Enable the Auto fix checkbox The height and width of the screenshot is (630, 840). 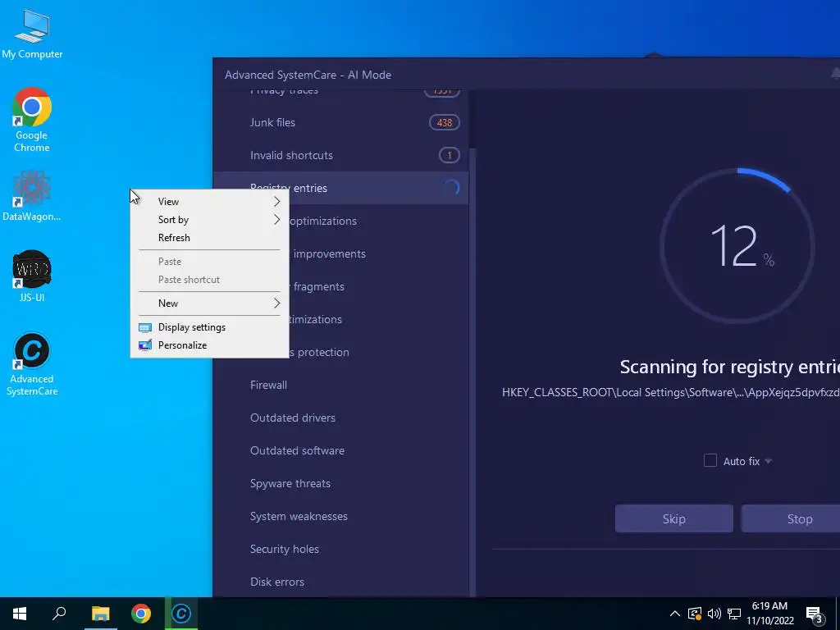pyautogui.click(x=710, y=461)
